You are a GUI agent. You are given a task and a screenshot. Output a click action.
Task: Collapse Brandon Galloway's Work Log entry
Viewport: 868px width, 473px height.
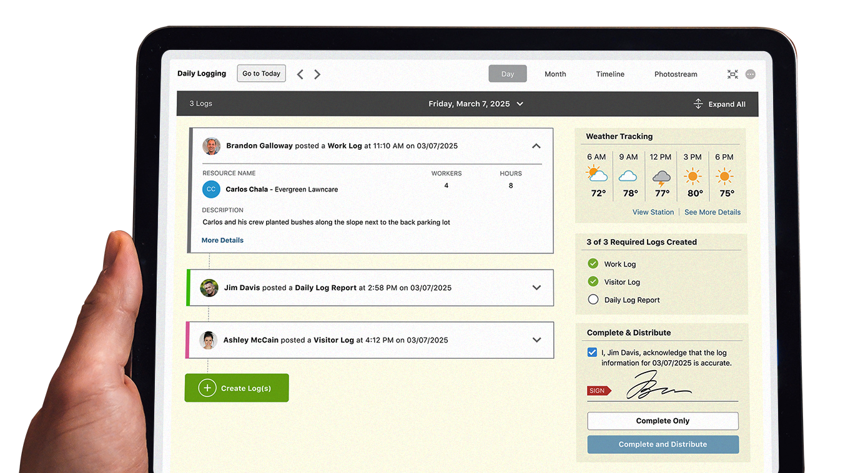click(x=536, y=146)
